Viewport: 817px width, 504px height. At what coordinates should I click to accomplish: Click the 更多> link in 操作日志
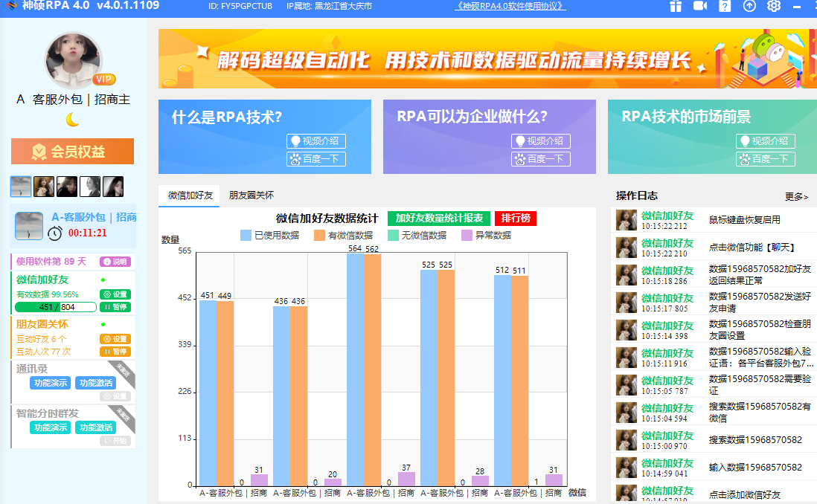pyautogui.click(x=797, y=196)
